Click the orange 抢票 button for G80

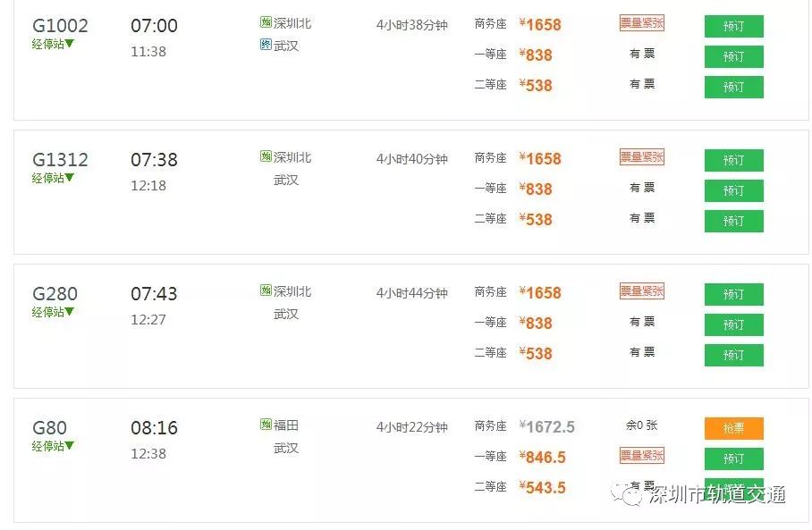[x=733, y=427]
